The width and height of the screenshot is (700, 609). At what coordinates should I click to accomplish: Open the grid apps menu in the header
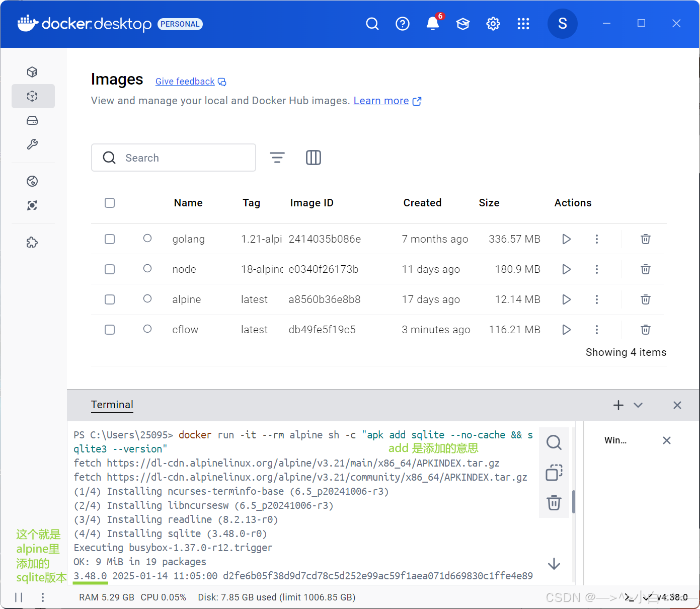pyautogui.click(x=523, y=24)
